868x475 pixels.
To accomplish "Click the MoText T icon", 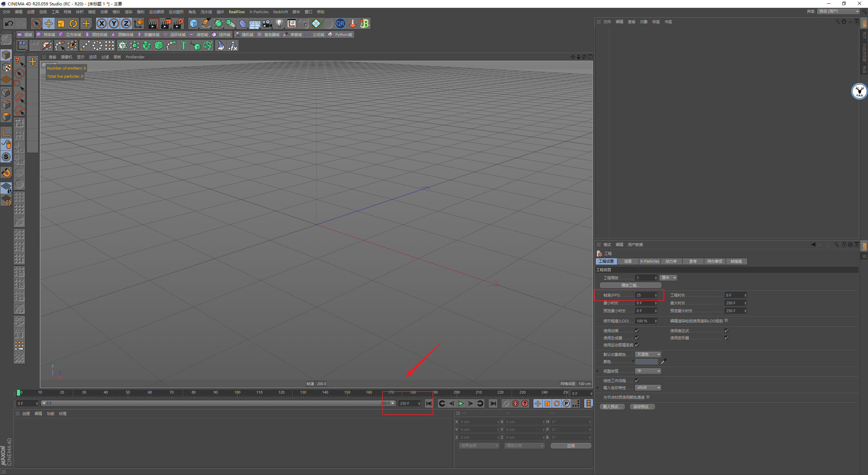I will [183, 45].
